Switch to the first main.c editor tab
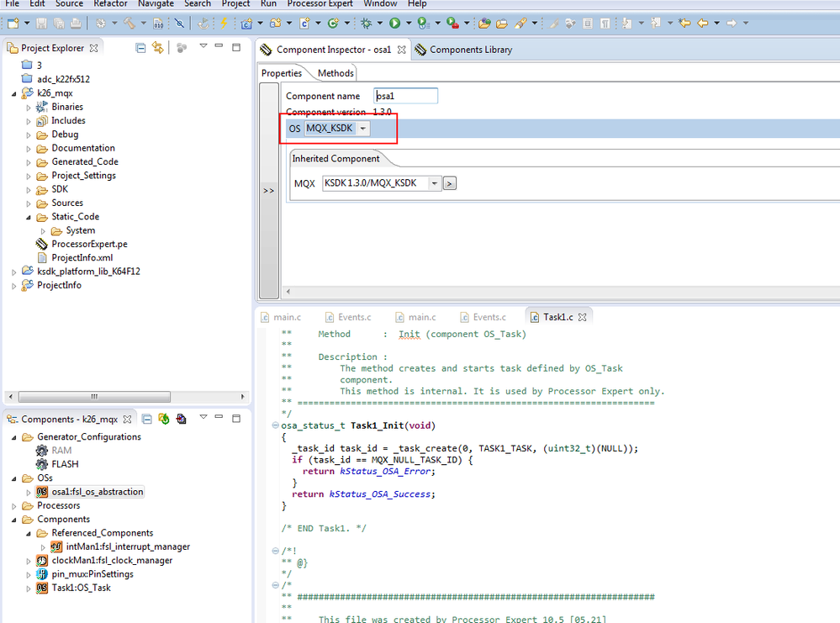Image resolution: width=840 pixels, height=623 pixels. pos(281,317)
